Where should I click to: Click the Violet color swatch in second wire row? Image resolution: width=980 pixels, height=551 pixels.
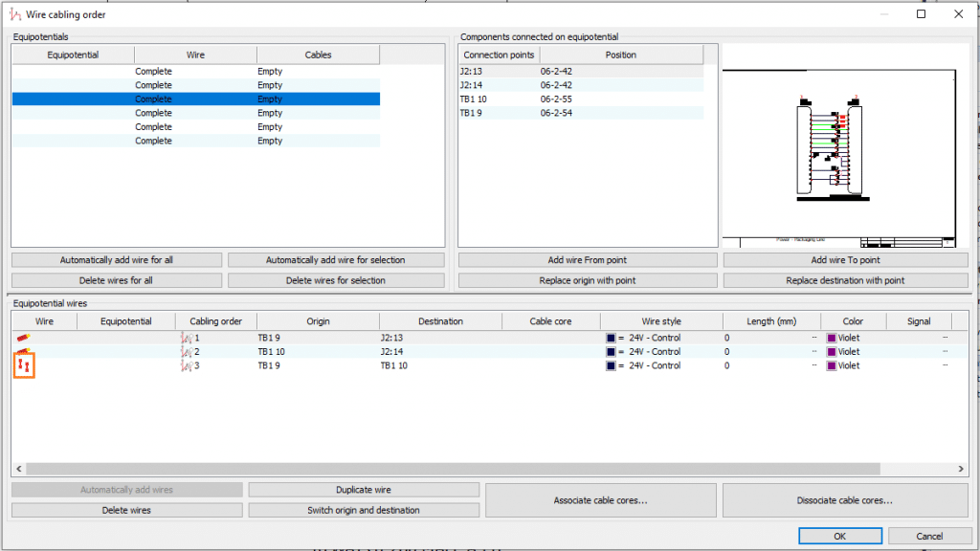pos(831,352)
